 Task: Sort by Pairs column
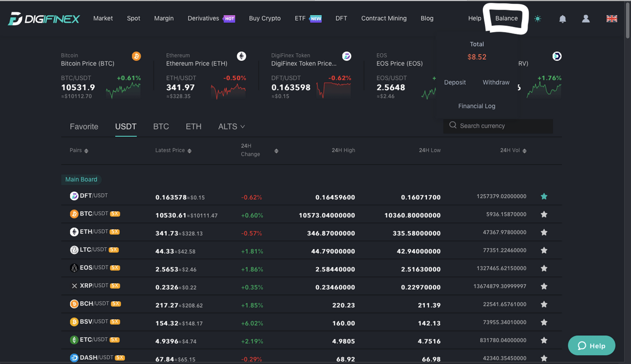(x=79, y=151)
